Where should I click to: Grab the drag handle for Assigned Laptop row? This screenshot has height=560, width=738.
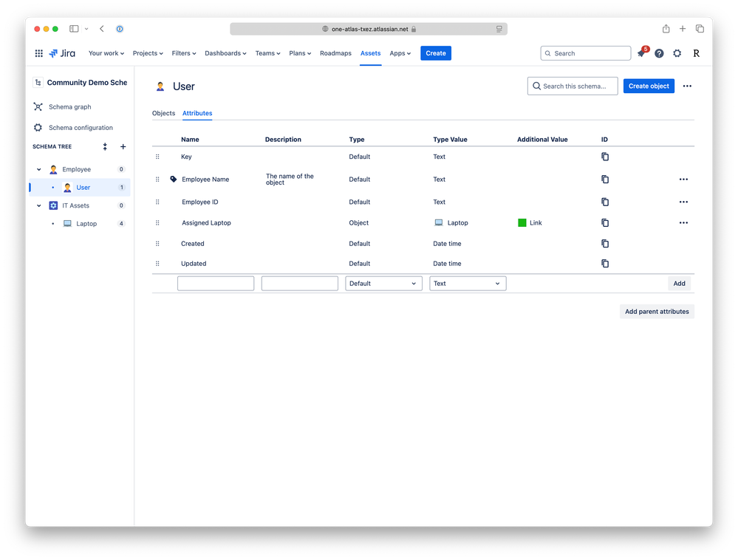pos(157,222)
